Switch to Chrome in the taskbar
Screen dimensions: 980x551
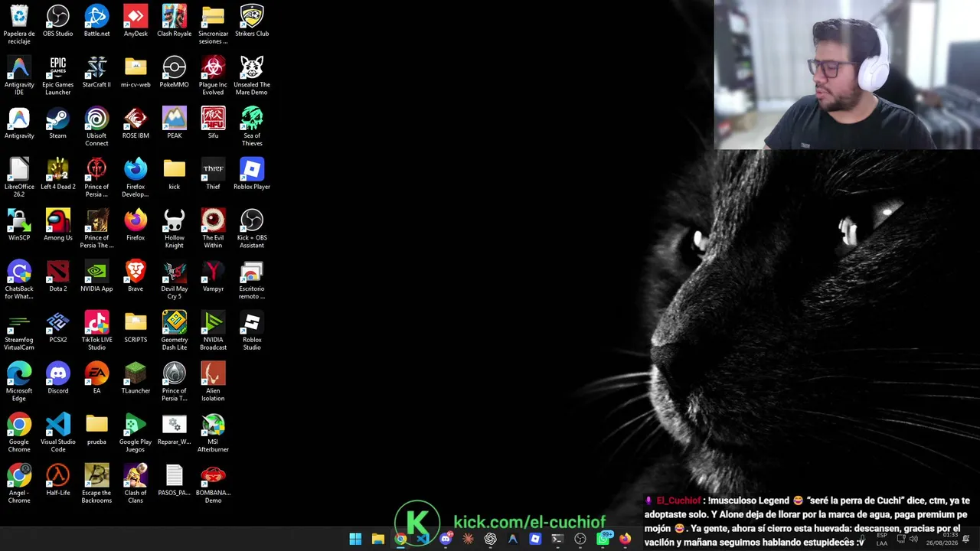point(400,539)
